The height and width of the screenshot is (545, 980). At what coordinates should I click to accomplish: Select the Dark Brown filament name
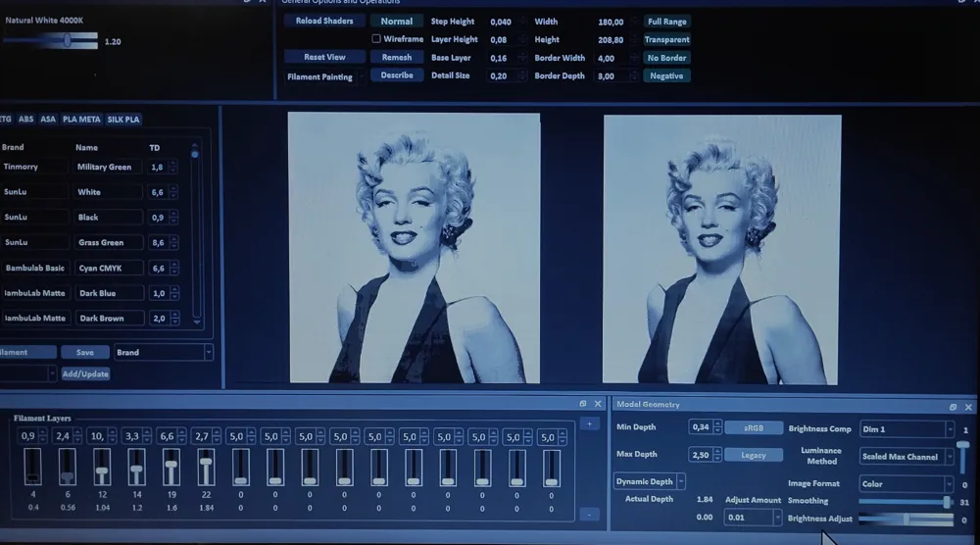tap(108, 318)
